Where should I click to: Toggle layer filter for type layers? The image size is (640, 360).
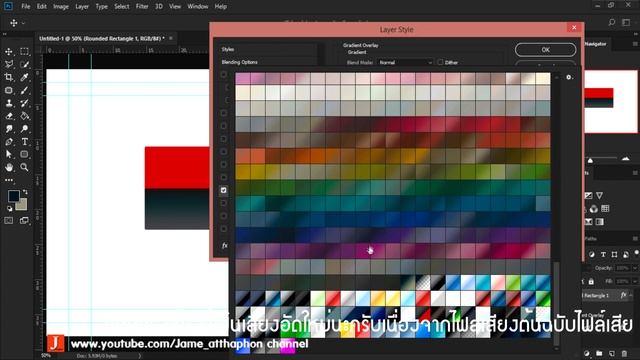point(603,254)
